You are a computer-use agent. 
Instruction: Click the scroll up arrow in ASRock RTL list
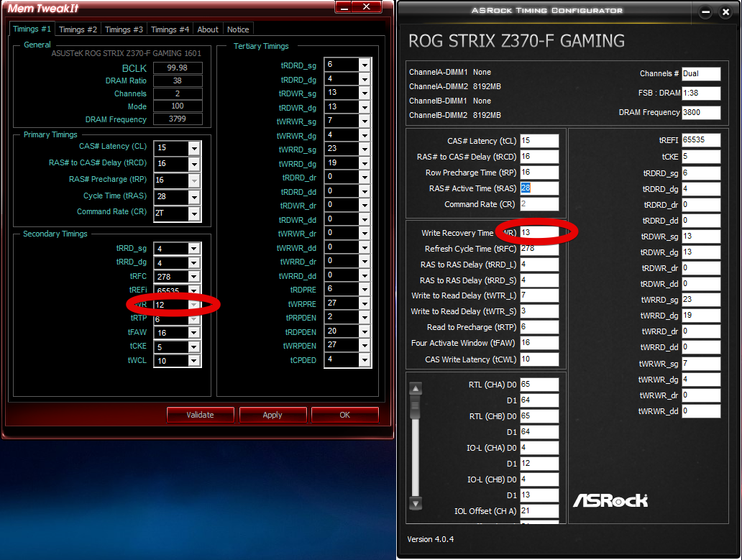(x=416, y=389)
